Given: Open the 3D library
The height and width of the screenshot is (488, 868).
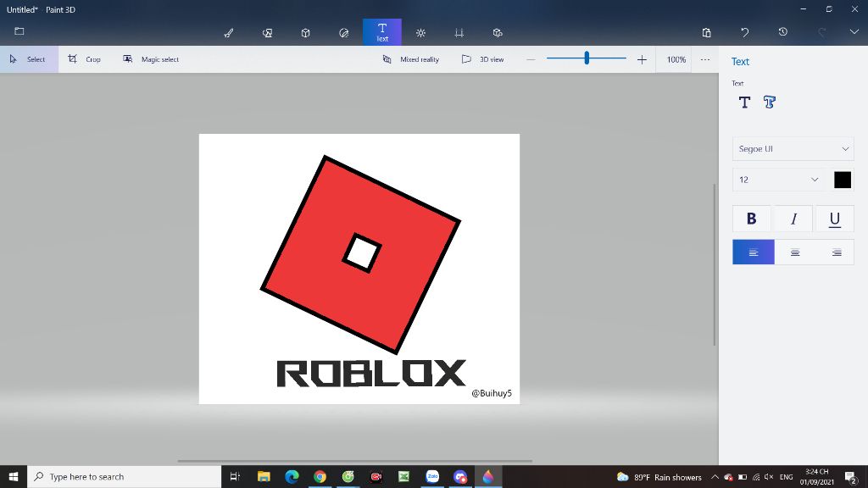Looking at the screenshot, I should 498,33.
